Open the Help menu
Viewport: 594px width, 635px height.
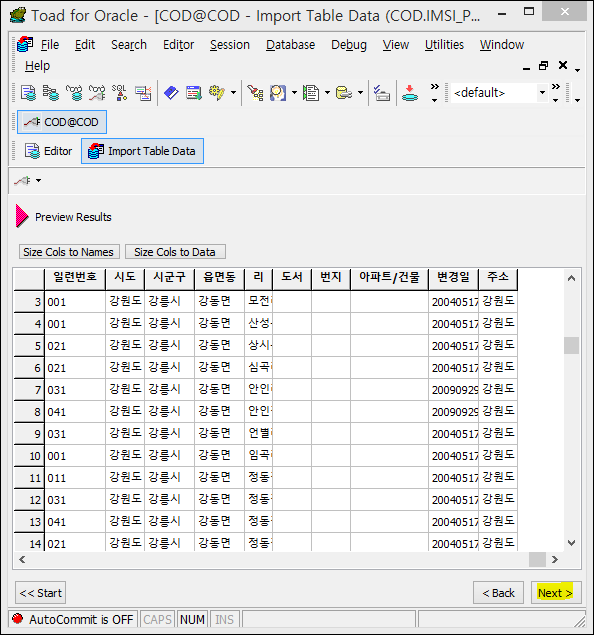tap(37, 66)
